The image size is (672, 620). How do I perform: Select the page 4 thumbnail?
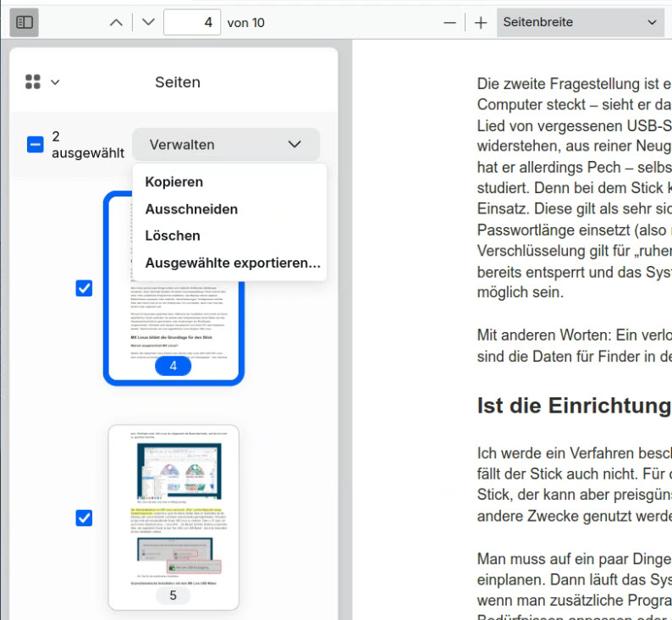click(174, 322)
